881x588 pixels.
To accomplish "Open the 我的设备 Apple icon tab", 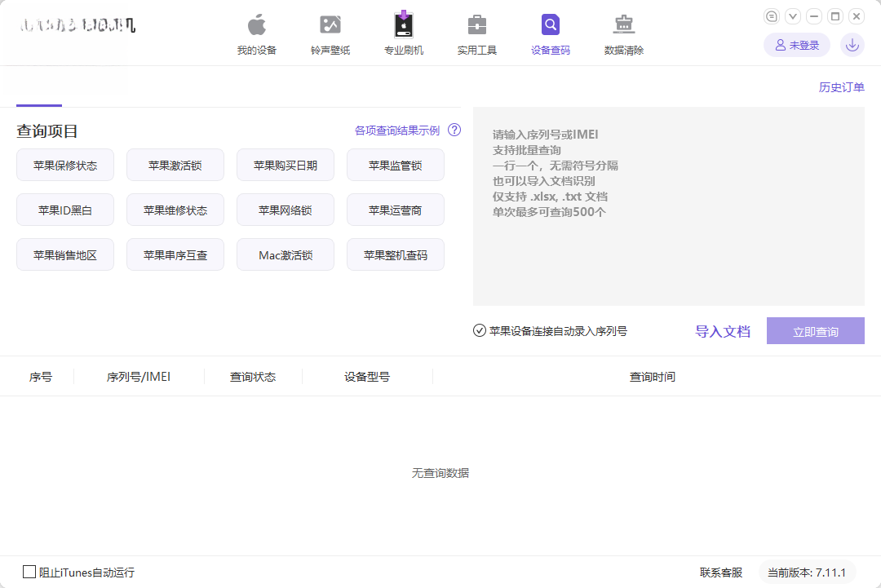I will (x=257, y=25).
